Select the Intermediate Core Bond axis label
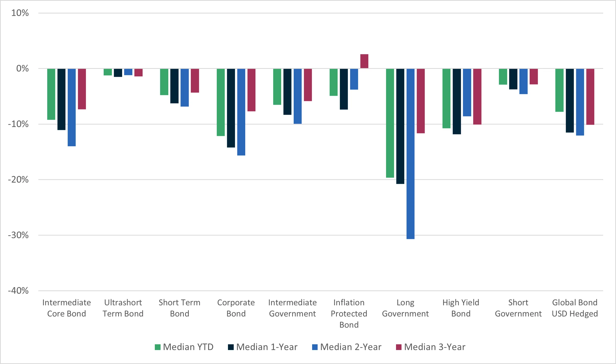 click(66, 308)
